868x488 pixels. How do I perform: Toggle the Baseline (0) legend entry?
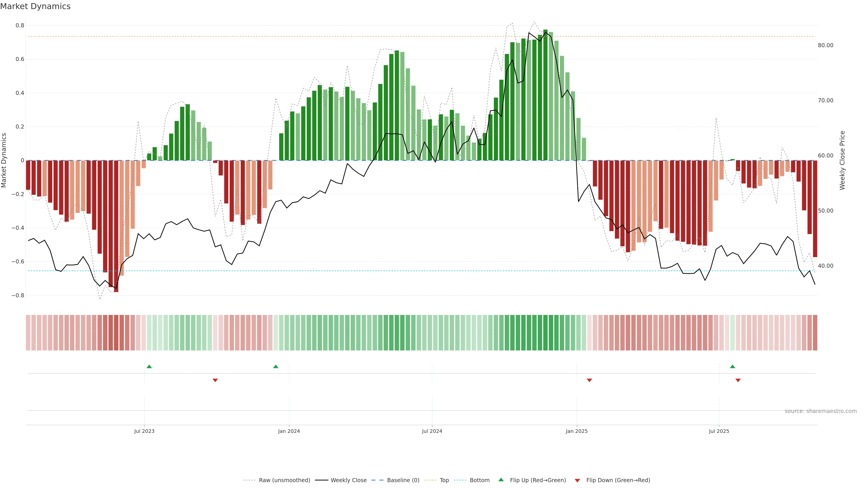[x=403, y=480]
